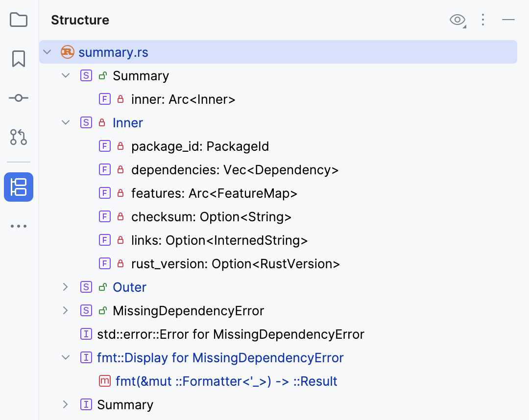The height and width of the screenshot is (420, 529).
Task: Open the Bookmarks tool window
Action: 18,58
